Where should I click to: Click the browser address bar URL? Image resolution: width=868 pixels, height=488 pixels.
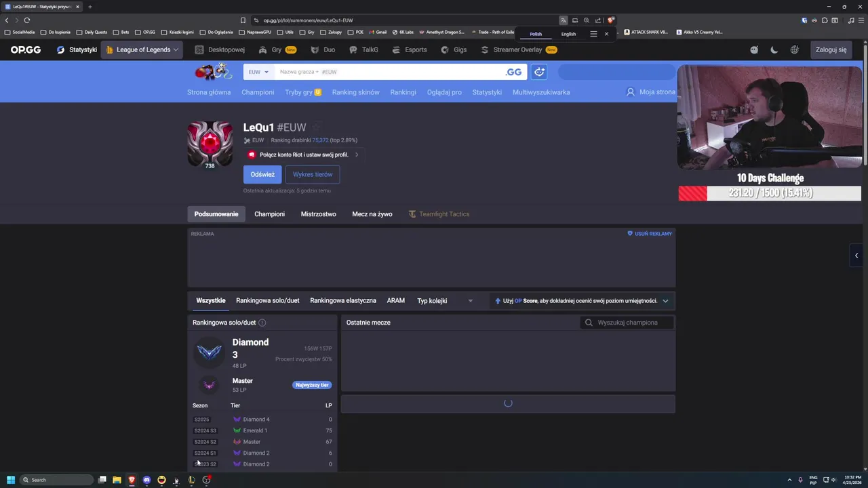click(308, 20)
